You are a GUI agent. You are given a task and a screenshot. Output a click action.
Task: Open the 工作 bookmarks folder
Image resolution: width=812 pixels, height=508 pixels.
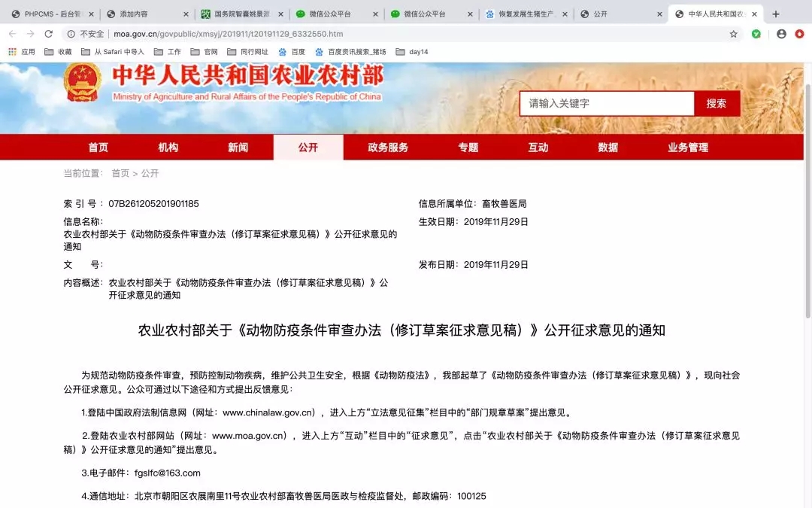167,52
